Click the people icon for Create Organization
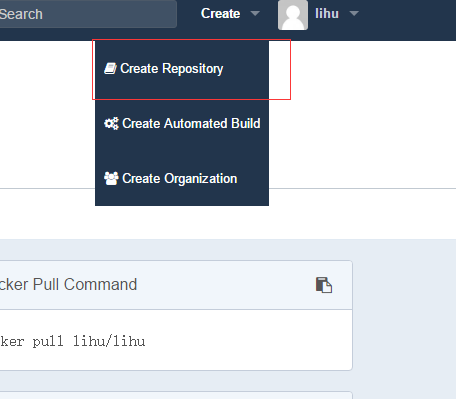The image size is (456, 399). pyautogui.click(x=111, y=178)
